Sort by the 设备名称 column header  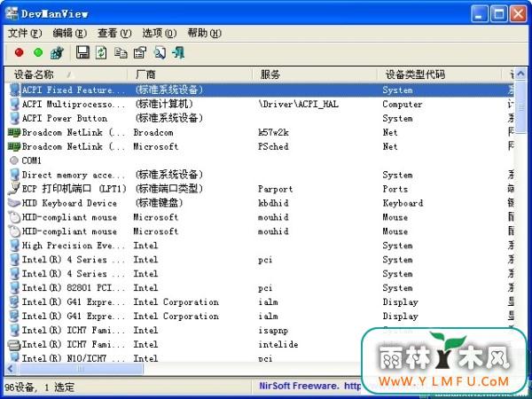[x=66, y=74]
